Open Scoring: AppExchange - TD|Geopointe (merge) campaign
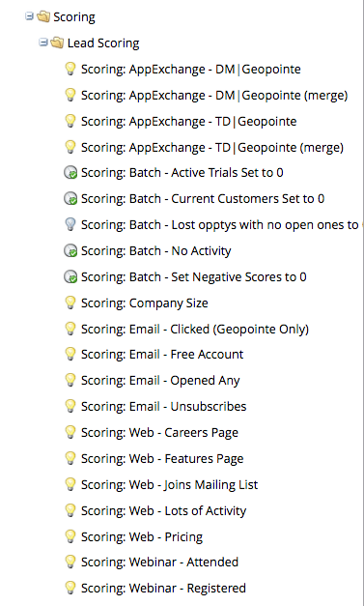The image size is (364, 606). (212, 148)
